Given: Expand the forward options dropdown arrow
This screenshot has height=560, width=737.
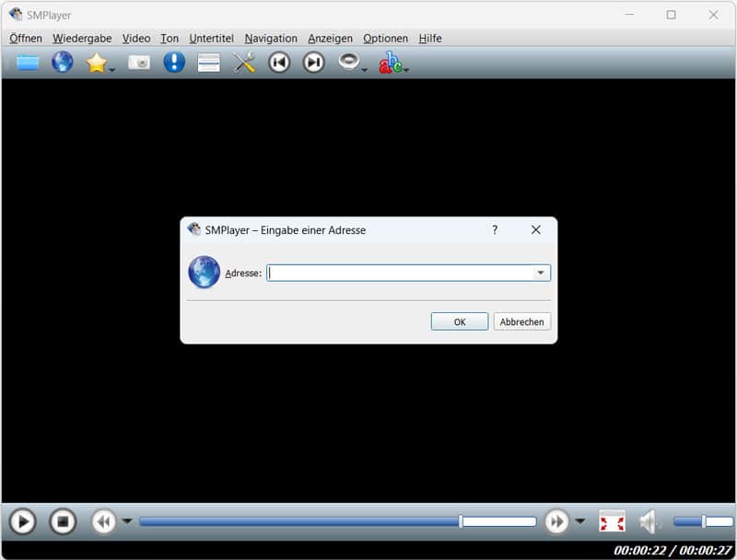Looking at the screenshot, I should (x=580, y=521).
